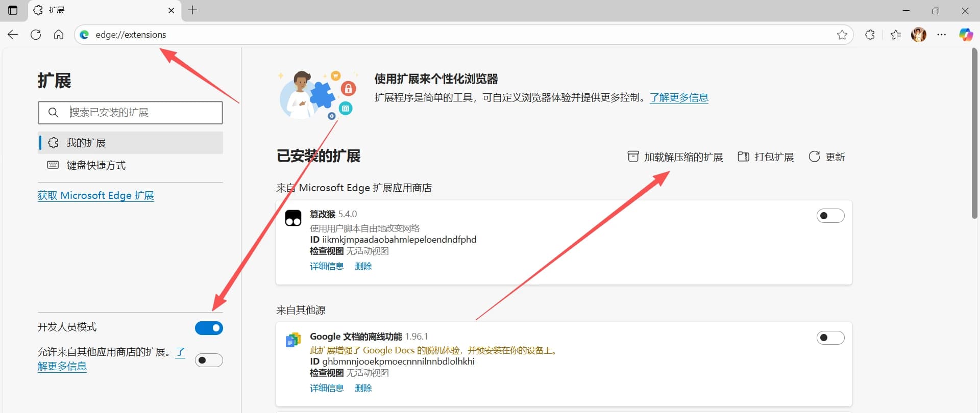Viewport: 980px width, 413px height.
Task: Open 获取 Microsoft Edge 扩展 link
Action: pos(95,195)
